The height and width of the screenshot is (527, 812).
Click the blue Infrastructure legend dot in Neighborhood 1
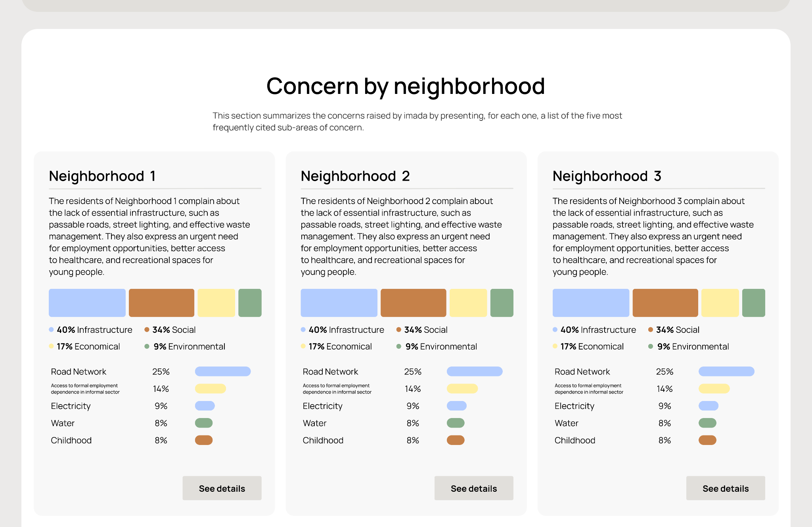[x=51, y=329]
